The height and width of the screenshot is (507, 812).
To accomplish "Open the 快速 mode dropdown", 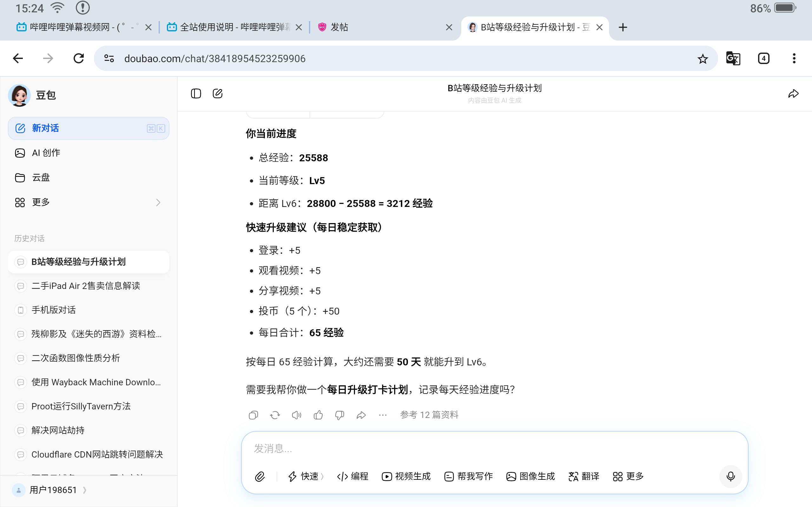I will click(x=306, y=476).
